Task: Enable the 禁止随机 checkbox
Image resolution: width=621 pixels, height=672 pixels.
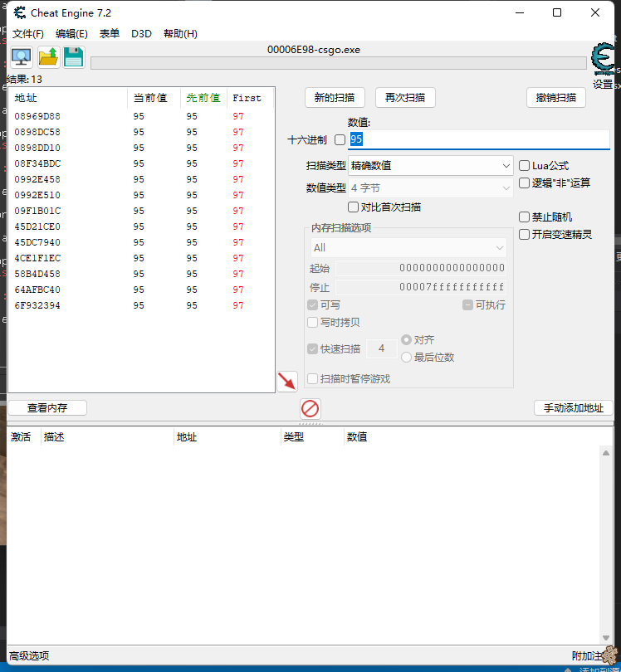Action: tap(524, 217)
